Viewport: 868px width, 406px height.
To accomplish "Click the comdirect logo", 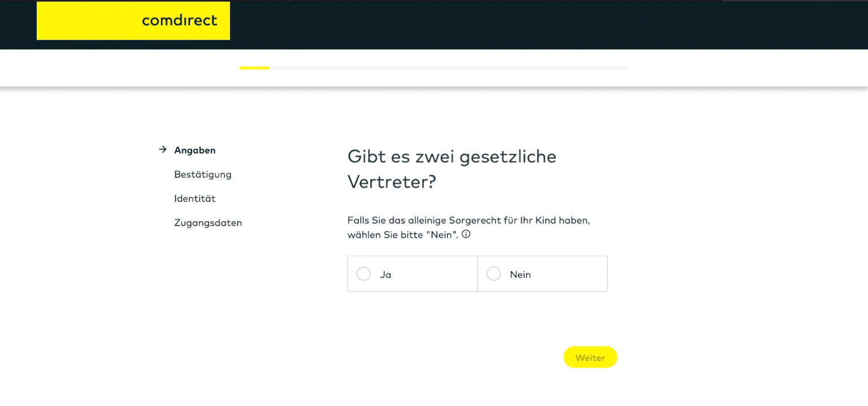I will coord(133,21).
